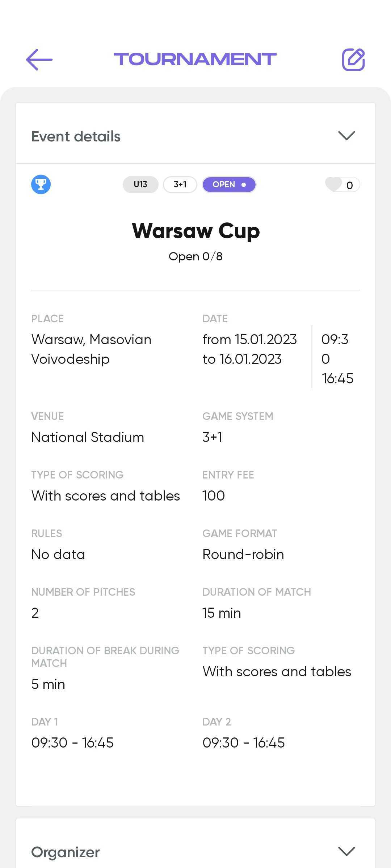
Task: Tap the entry fee value 100
Action: pyautogui.click(x=214, y=495)
